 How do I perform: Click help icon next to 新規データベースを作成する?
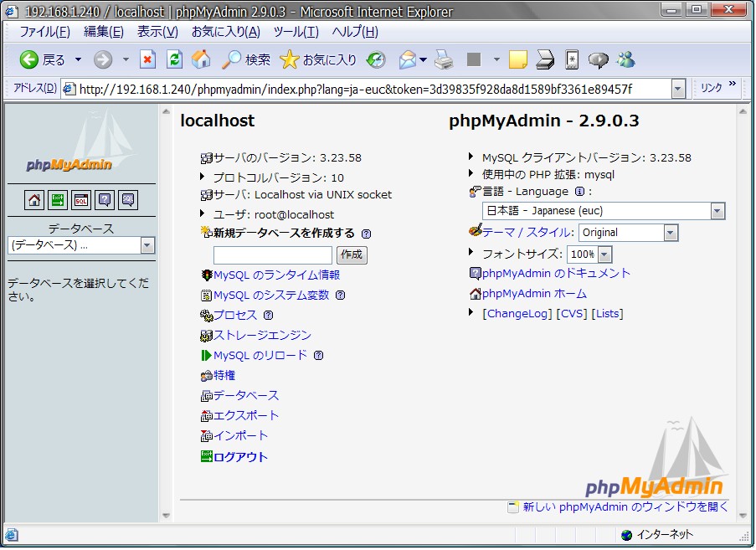coord(367,234)
